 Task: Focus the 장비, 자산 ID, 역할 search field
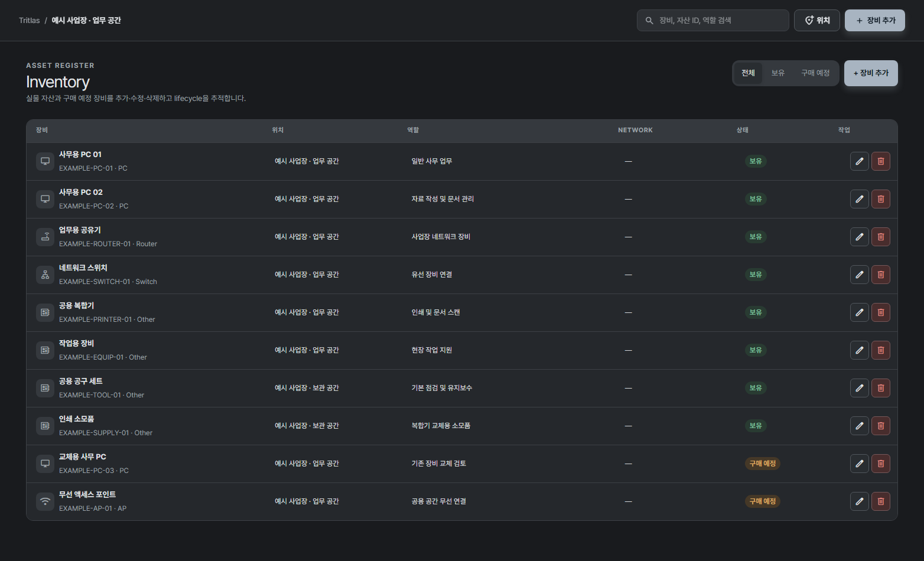(x=713, y=21)
